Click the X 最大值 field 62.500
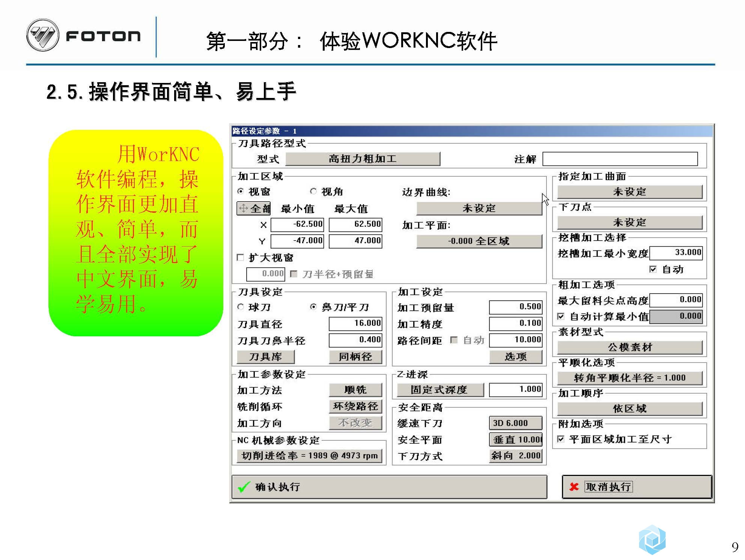 pos(355,224)
